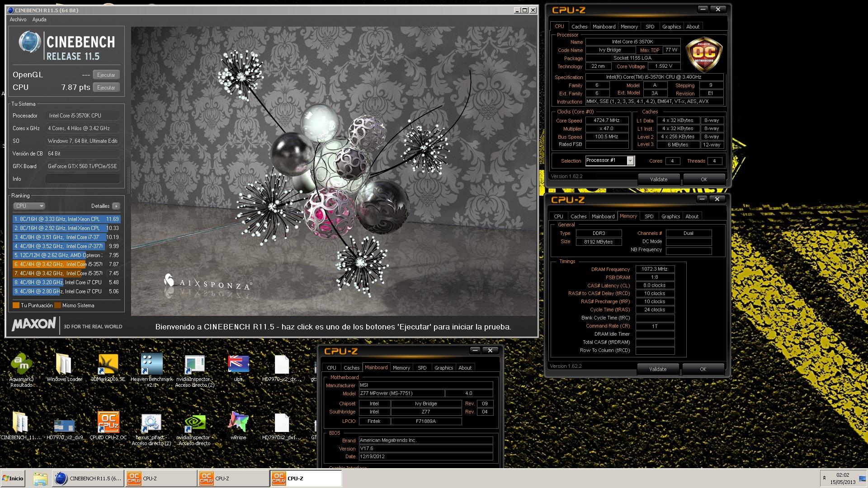This screenshot has width=868, height=488.
Task: Show hidden system tray icons
Action: click(824, 478)
